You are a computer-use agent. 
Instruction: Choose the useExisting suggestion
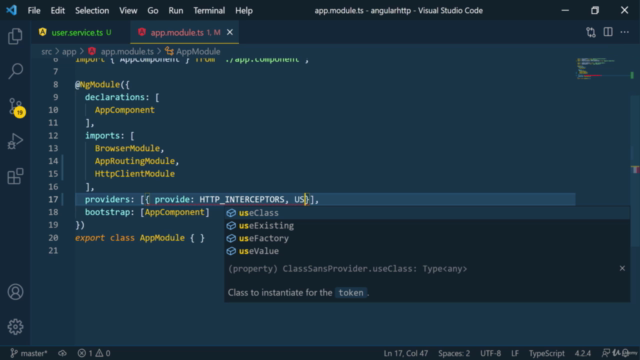(427, 225)
